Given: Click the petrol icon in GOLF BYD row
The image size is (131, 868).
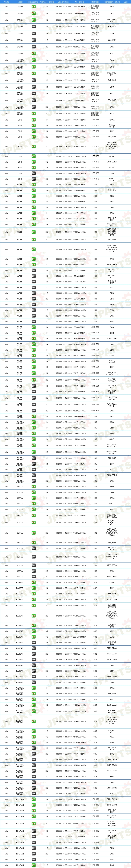Looking at the screenshot, I should point(34,259).
